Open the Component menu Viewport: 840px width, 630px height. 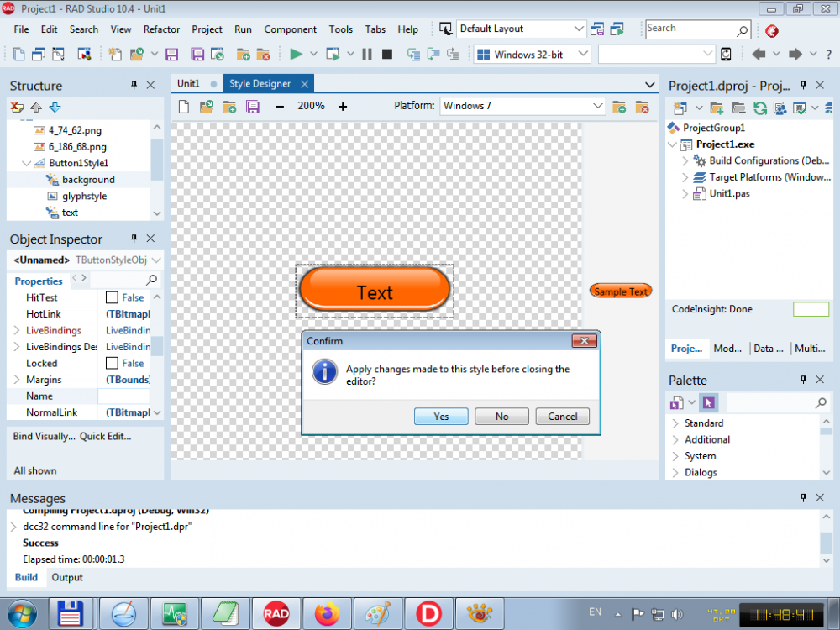[x=291, y=29]
